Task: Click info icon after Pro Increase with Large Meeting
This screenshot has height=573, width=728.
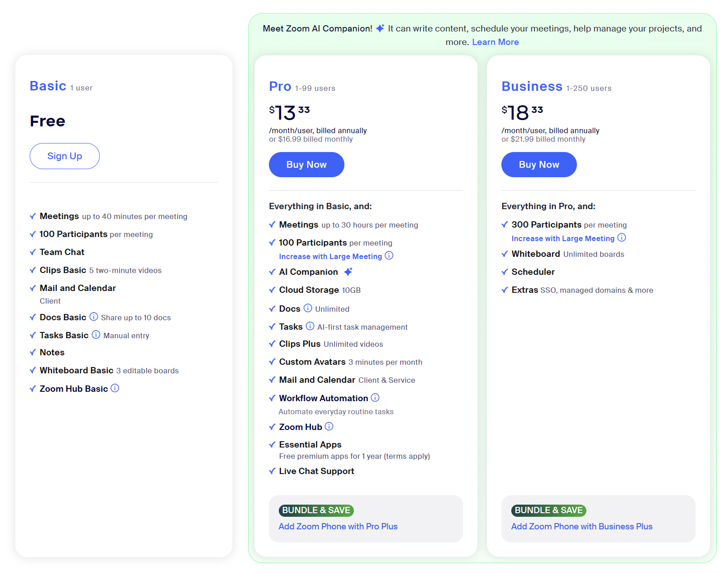Action: [389, 255]
